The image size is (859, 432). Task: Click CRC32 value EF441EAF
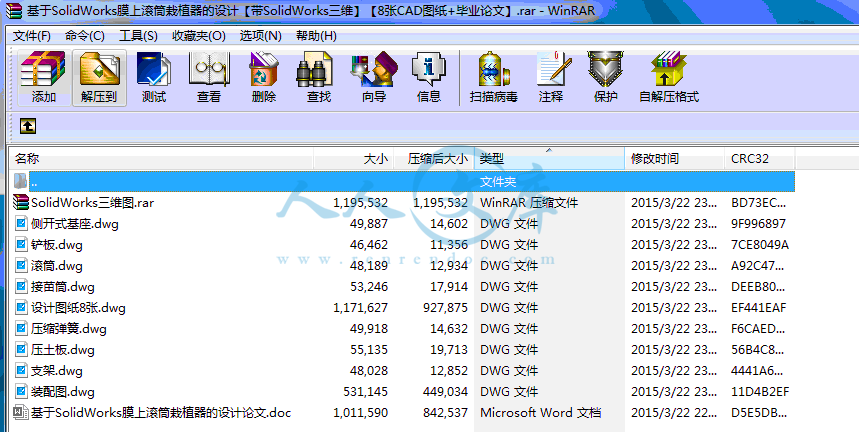pos(758,308)
